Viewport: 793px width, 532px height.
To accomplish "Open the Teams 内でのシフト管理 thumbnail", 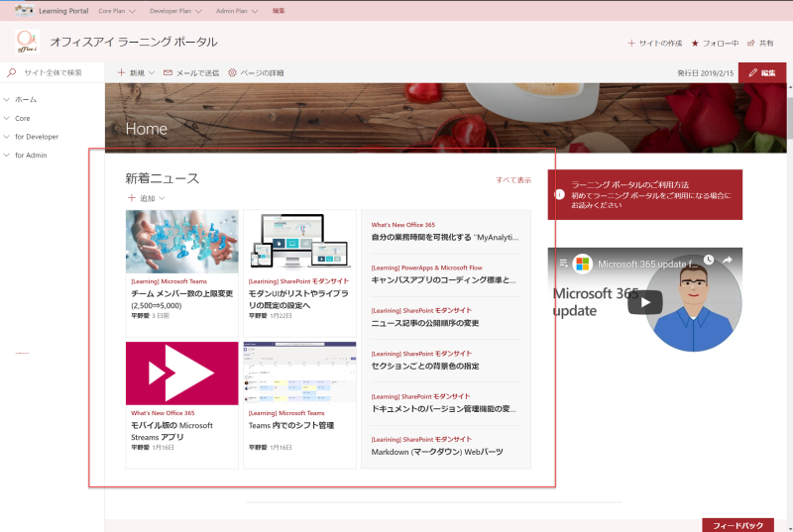I will 300,373.
